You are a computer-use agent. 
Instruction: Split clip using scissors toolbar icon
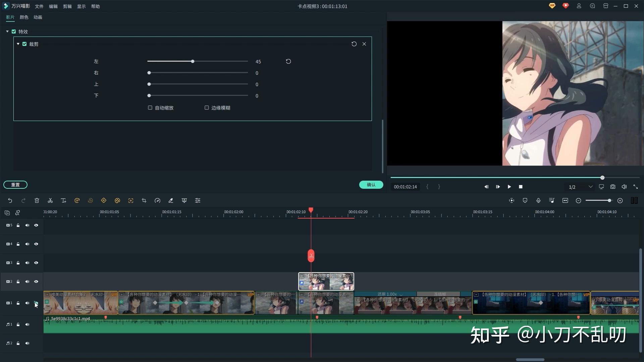coord(50,200)
